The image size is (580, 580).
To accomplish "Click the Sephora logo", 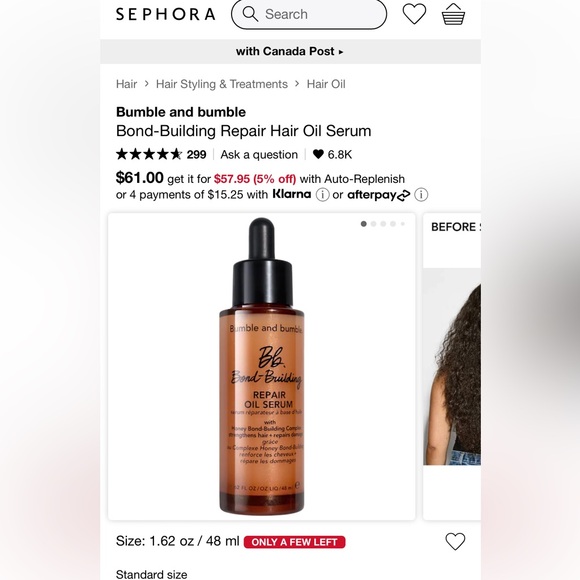I will point(165,14).
